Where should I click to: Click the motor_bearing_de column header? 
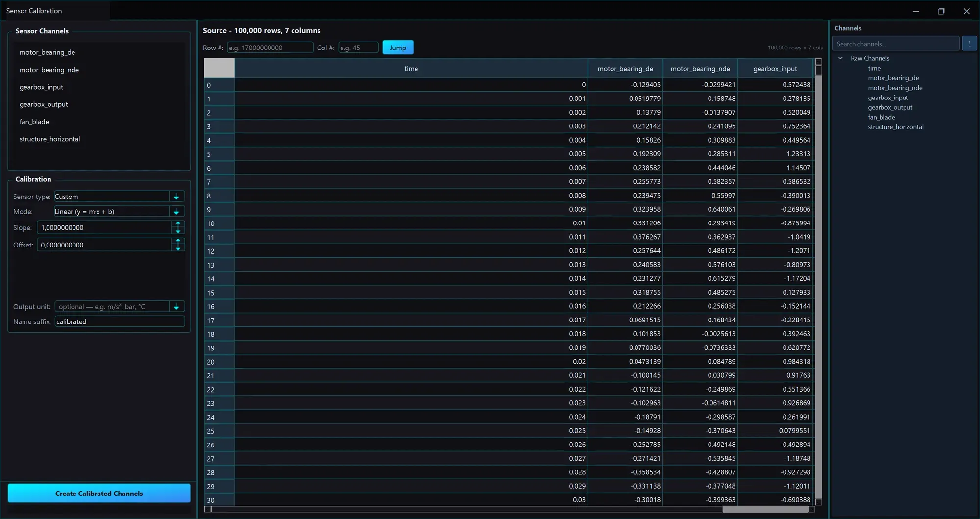click(625, 69)
